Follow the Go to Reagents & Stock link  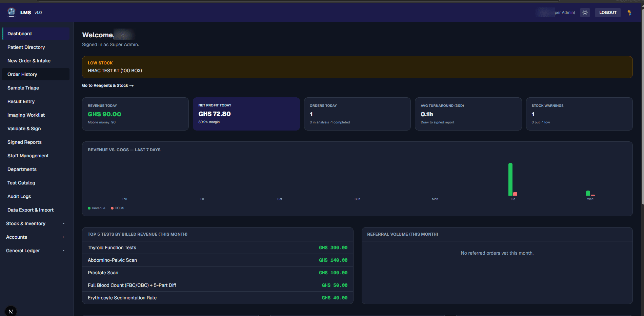(108, 85)
